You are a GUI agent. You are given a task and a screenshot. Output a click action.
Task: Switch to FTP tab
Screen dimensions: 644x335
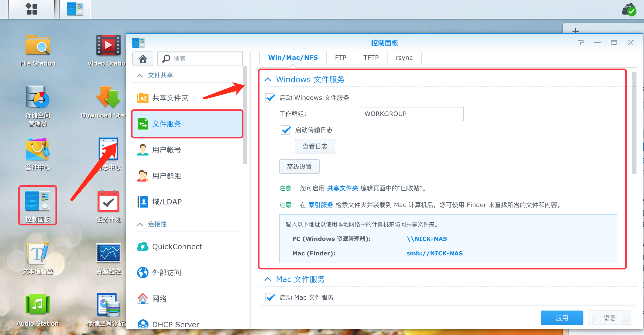[341, 58]
